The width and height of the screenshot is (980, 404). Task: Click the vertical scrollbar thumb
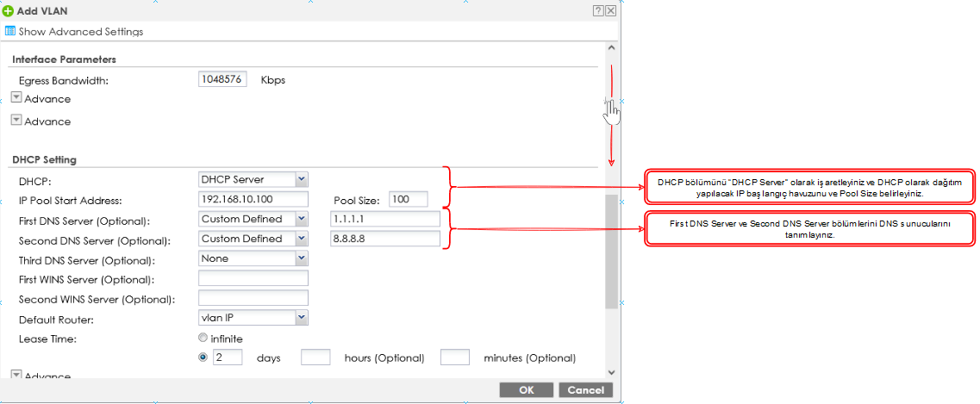(611, 251)
